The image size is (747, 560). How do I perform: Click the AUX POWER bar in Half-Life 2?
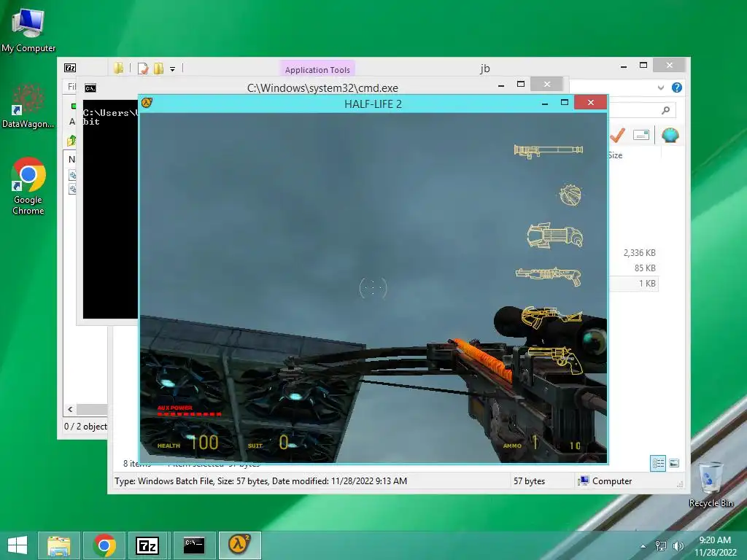189,411
